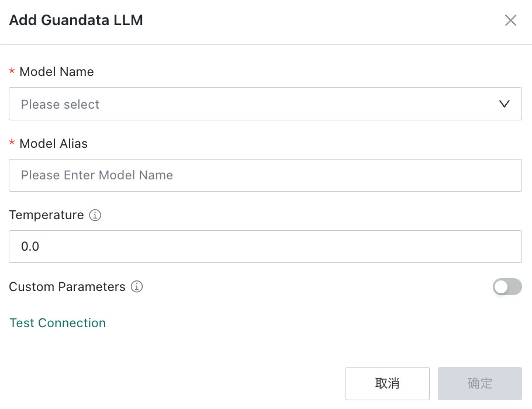Confirm with the 确定 button
This screenshot has width=532, height=409.
point(480,383)
